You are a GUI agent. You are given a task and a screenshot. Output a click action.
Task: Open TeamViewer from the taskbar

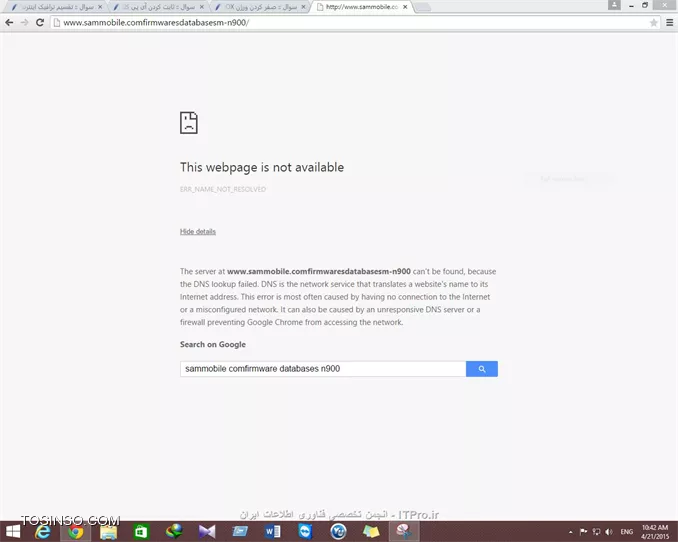pos(305,531)
